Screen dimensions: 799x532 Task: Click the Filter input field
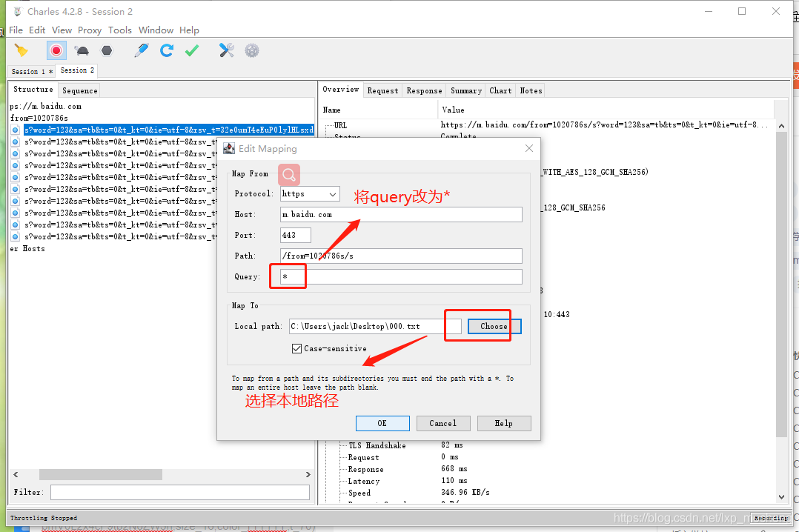180,492
